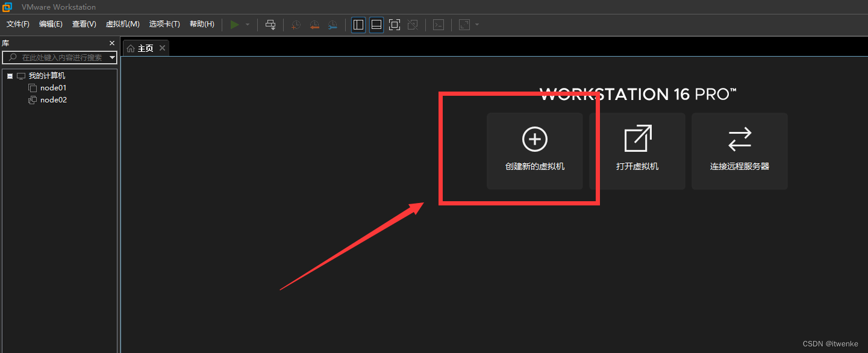This screenshot has height=353, width=868.
Task: Switch to the 主页 tab
Action: coord(145,48)
